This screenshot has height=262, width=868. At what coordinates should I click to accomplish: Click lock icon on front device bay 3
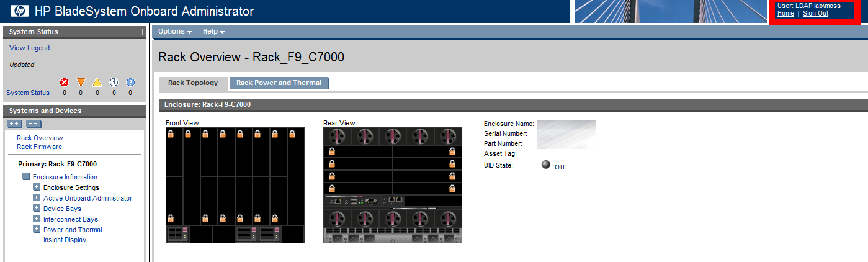[205, 134]
